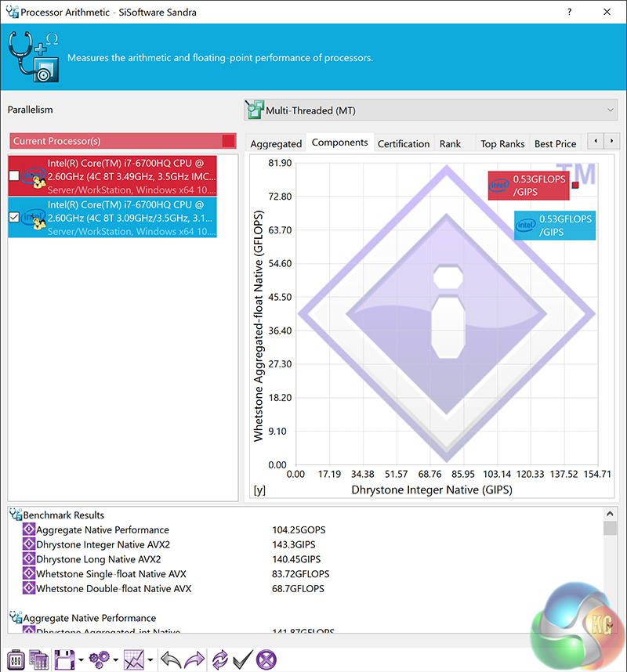Viewport: 627px width, 672px height.
Task: Go back with the grey arrow icon
Action: tap(170, 659)
